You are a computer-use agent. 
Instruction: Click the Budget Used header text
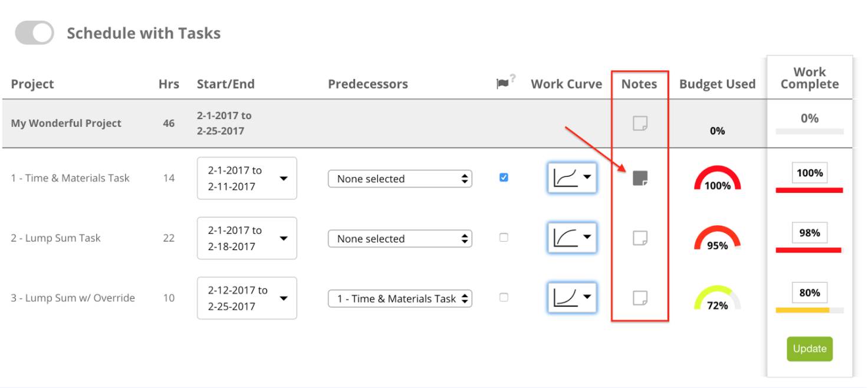[x=717, y=84]
